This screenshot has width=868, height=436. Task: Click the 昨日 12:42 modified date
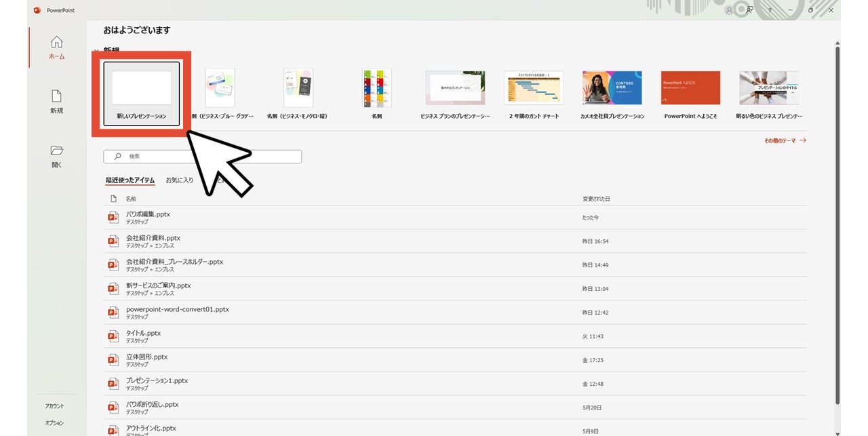[595, 313]
